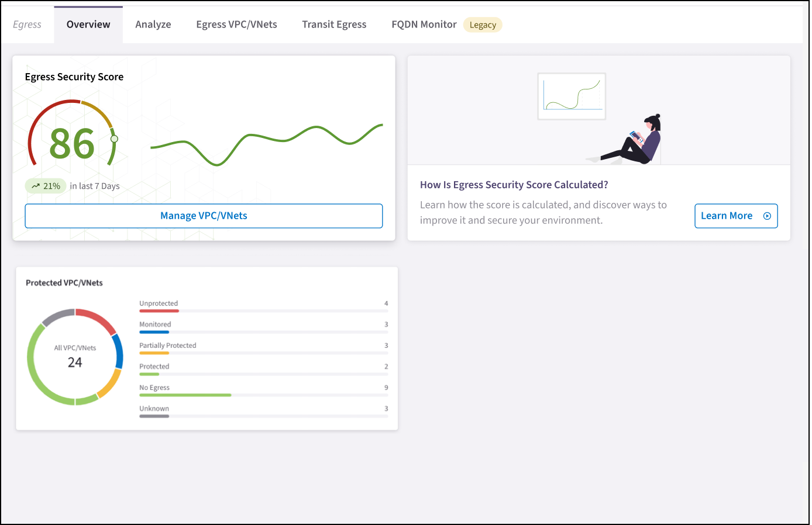Click the Learn More button

pyautogui.click(x=736, y=216)
